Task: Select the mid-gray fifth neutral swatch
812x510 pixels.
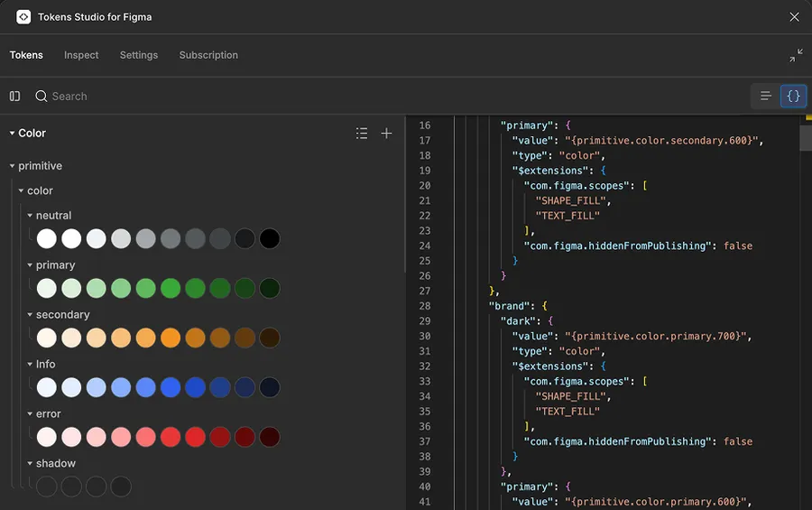Action: pyautogui.click(x=145, y=239)
